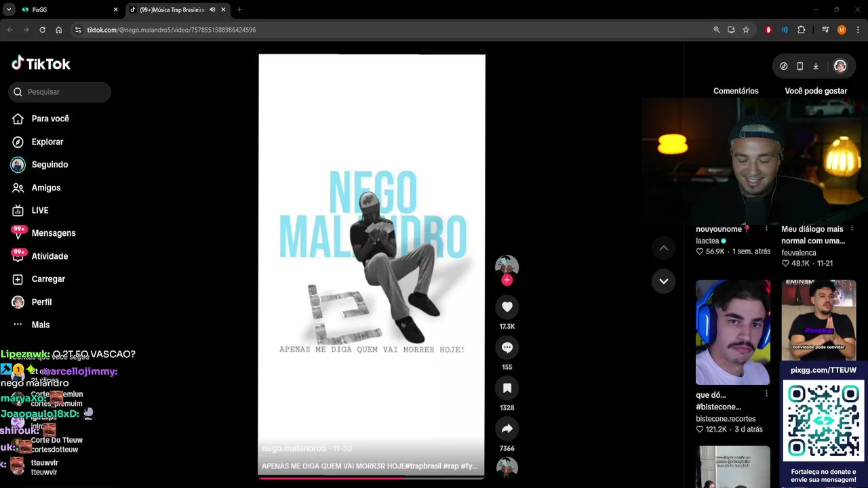Open the extensions puzzle icon

[x=802, y=30]
